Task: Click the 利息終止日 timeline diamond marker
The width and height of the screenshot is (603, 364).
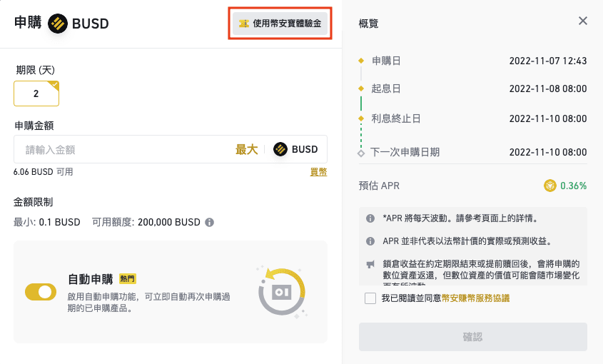Action: coord(360,118)
